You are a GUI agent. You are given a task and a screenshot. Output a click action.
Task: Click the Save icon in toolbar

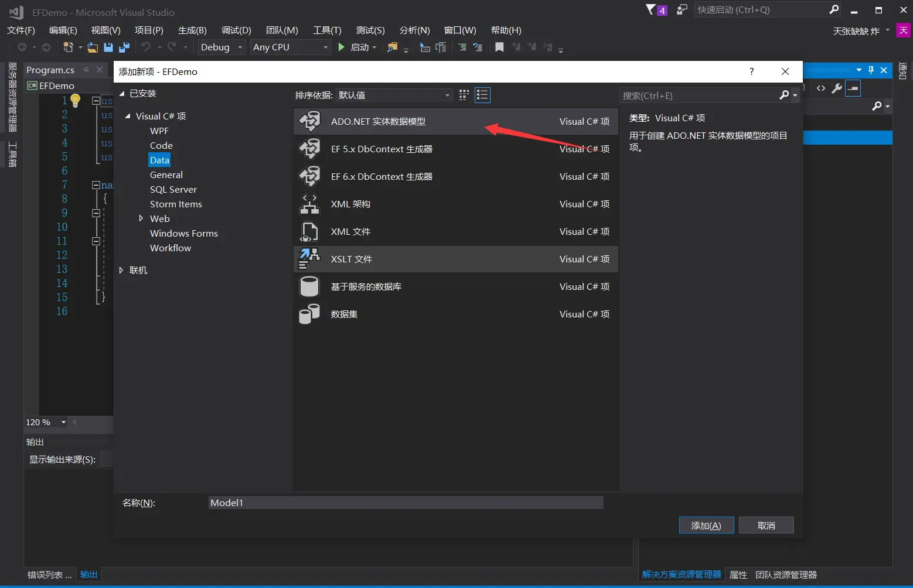tap(108, 47)
